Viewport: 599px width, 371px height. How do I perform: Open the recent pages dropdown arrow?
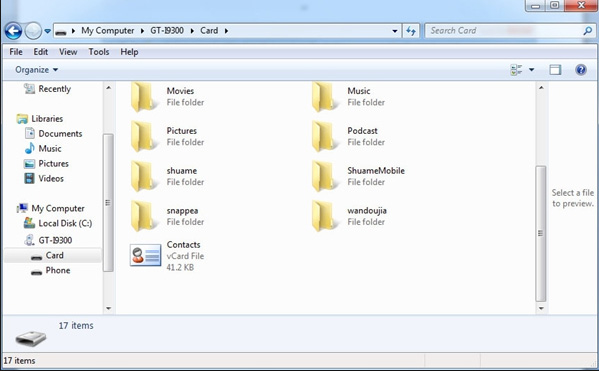47,31
